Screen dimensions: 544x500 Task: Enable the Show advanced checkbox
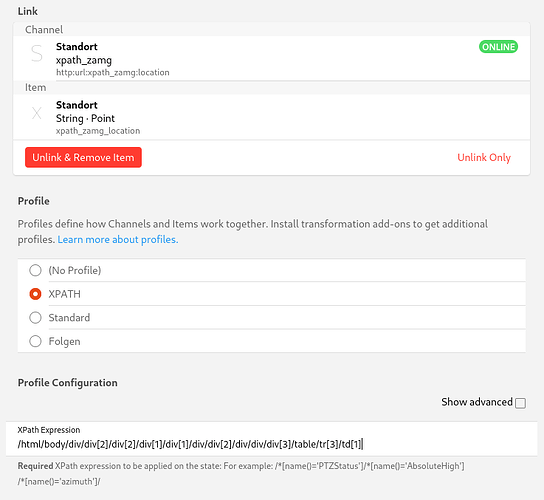click(520, 403)
